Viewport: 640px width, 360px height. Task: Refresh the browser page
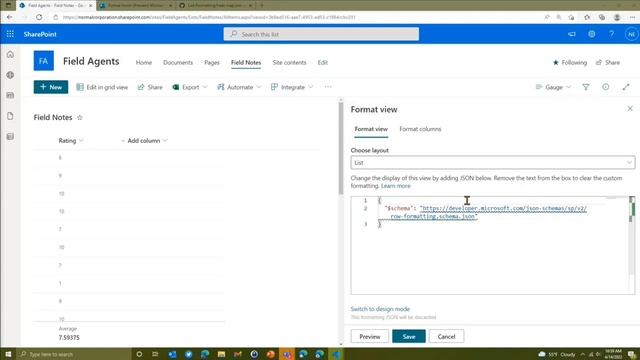click(39, 17)
